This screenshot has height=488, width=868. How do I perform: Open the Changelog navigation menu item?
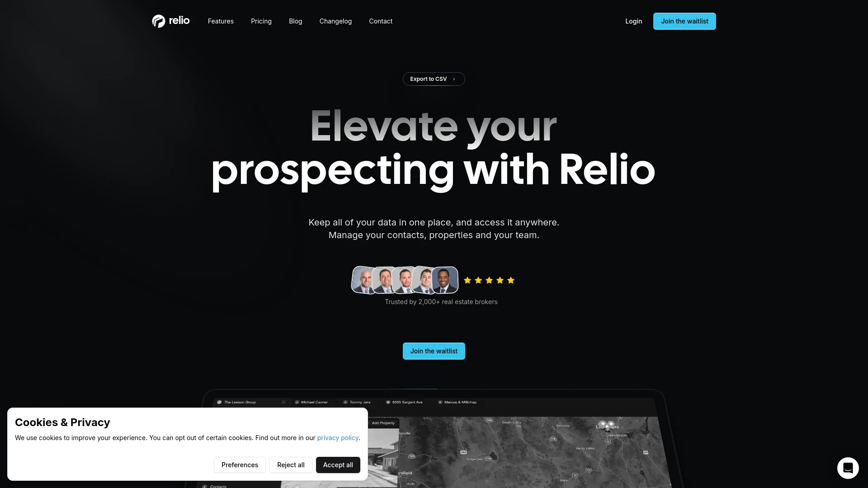pos(335,21)
